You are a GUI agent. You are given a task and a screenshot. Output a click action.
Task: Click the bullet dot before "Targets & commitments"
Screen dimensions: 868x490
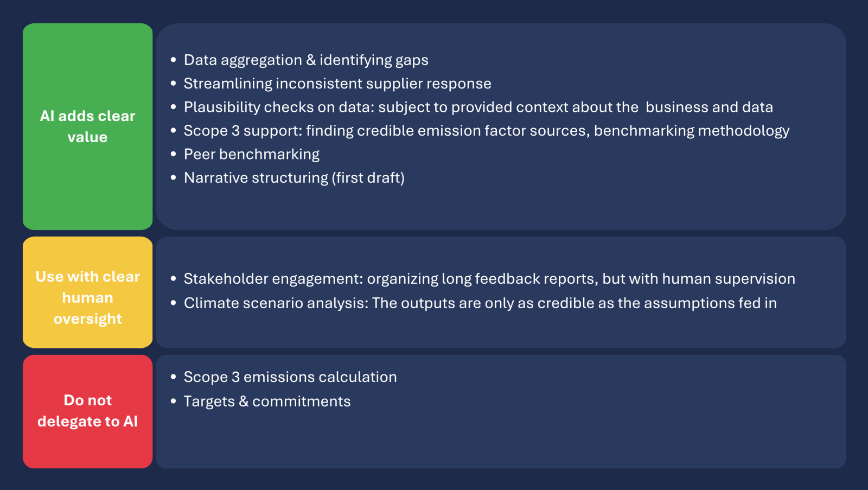(x=174, y=402)
